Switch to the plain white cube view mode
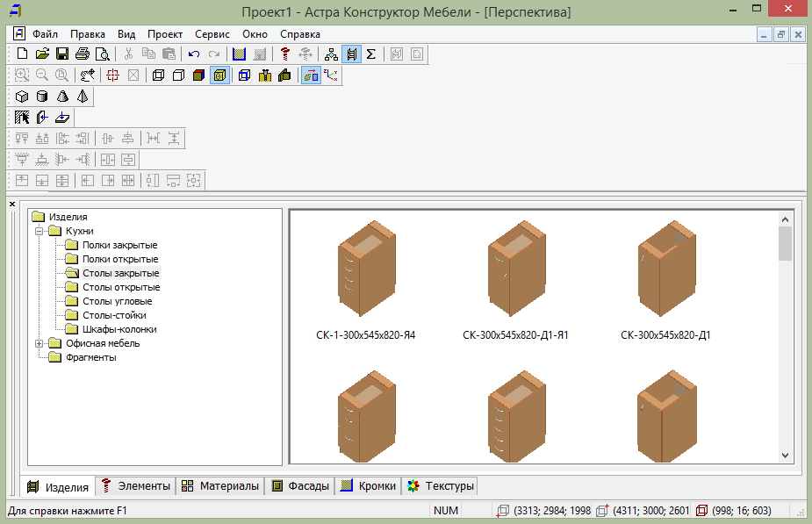The height and width of the screenshot is (524, 812). 178,75
